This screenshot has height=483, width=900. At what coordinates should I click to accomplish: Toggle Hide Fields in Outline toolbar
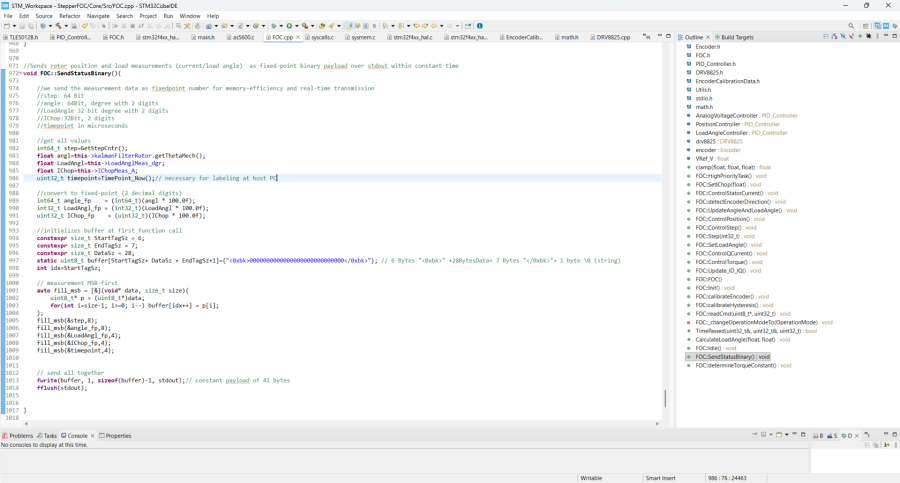click(842, 36)
